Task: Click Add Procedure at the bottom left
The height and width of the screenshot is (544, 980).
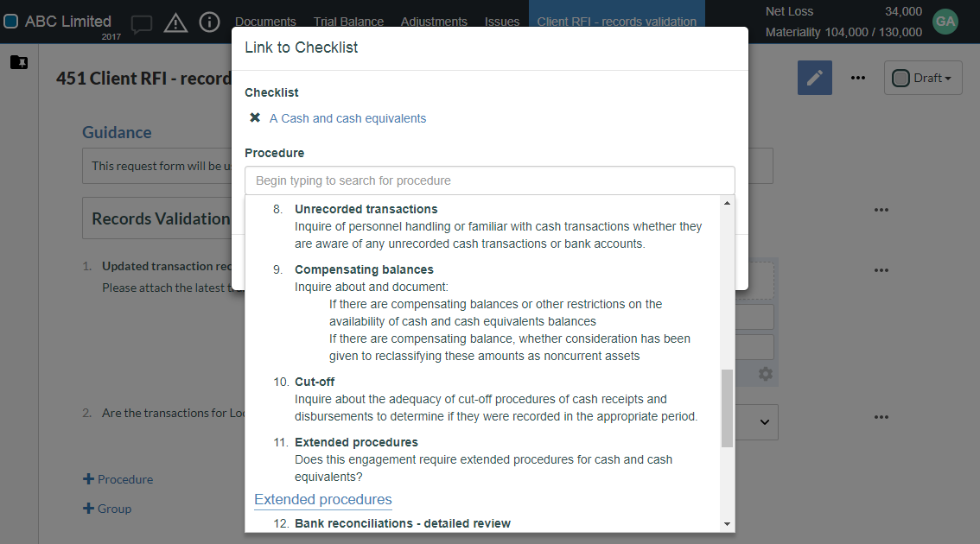Action: (118, 478)
